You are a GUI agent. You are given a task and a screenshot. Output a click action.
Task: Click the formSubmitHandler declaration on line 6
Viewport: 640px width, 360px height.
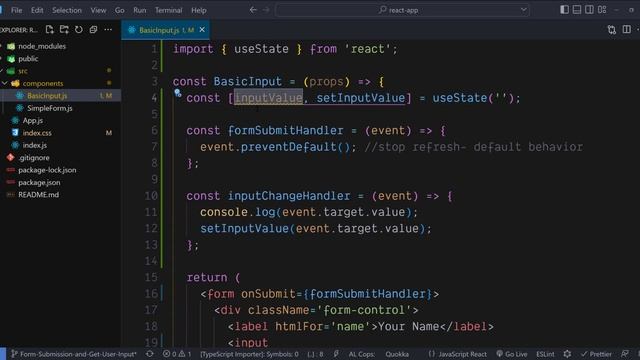pos(286,131)
